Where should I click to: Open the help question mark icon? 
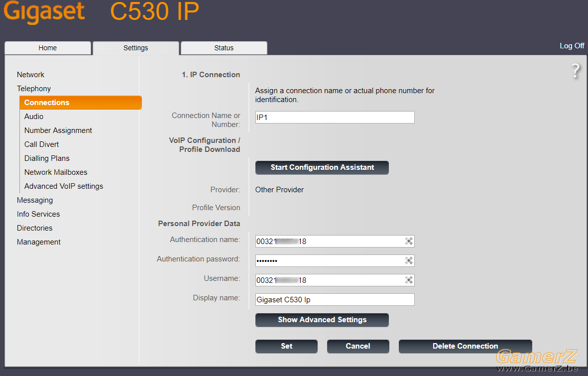[576, 71]
